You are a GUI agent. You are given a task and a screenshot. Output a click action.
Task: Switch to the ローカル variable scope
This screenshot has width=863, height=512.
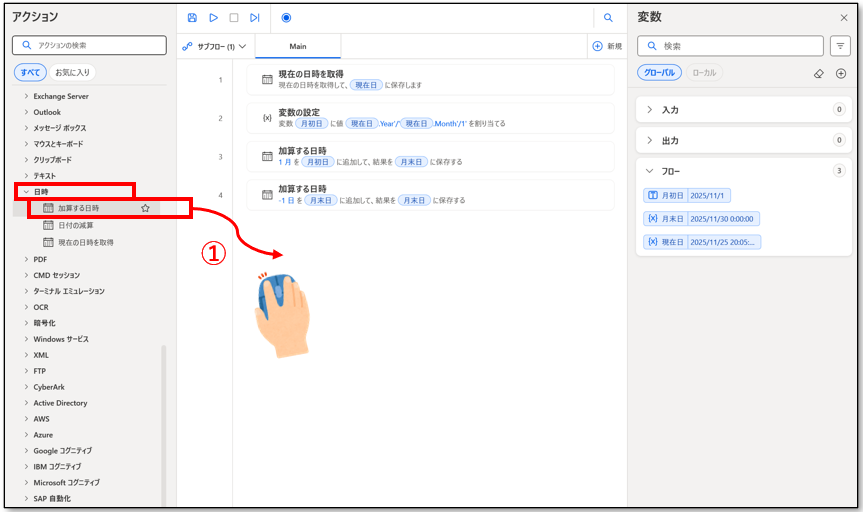tap(705, 73)
